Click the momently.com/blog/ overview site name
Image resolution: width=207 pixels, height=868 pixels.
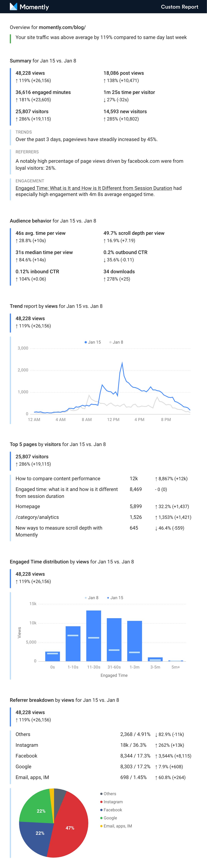point(62,27)
